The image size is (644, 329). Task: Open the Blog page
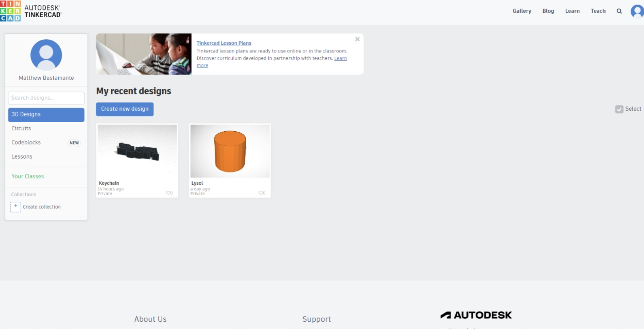pyautogui.click(x=548, y=11)
